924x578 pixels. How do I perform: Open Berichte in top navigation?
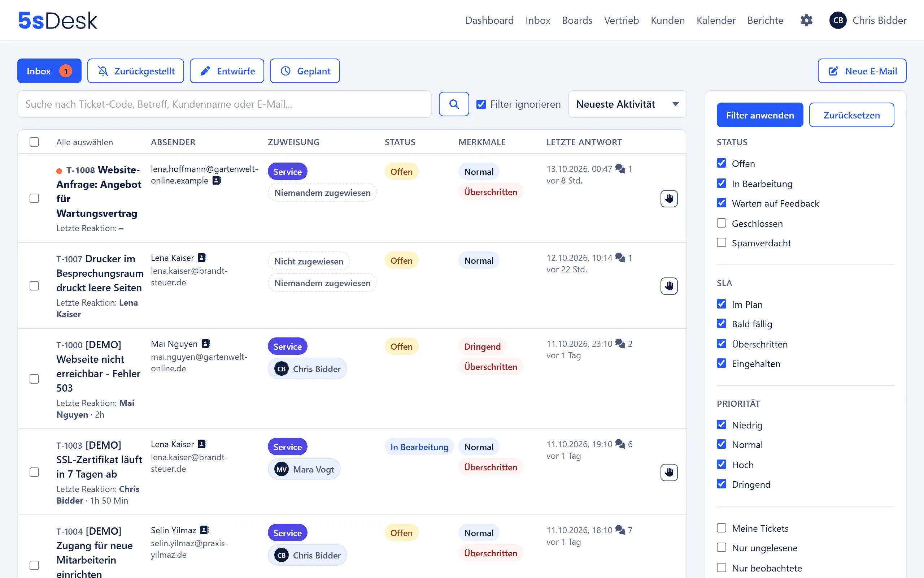765,20
